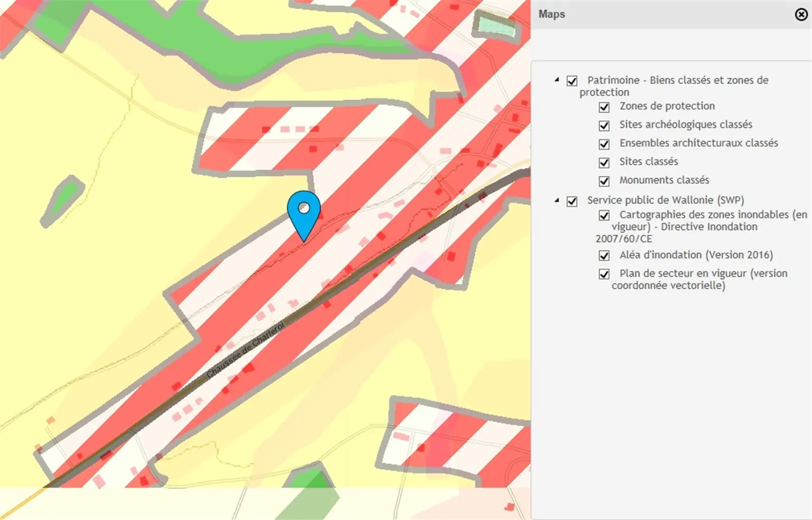
Task: Toggle Aléa d'inondation Version 2016 checkbox
Action: click(x=604, y=256)
